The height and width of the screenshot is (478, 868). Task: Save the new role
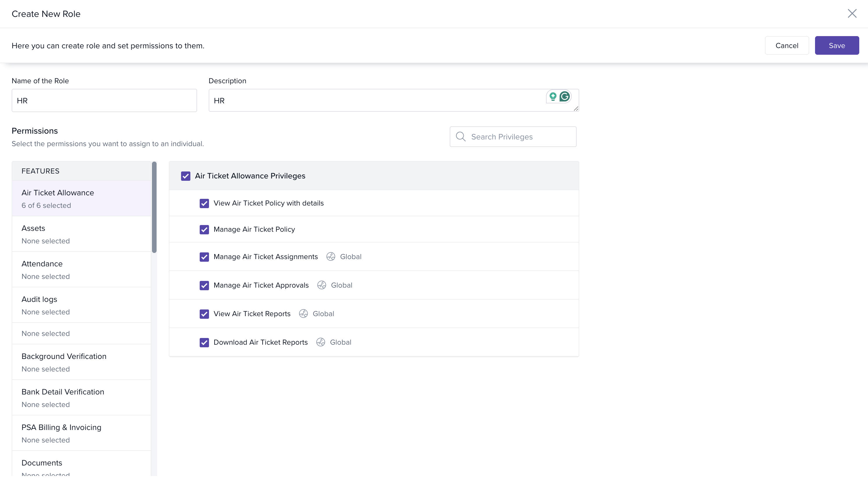pos(837,45)
